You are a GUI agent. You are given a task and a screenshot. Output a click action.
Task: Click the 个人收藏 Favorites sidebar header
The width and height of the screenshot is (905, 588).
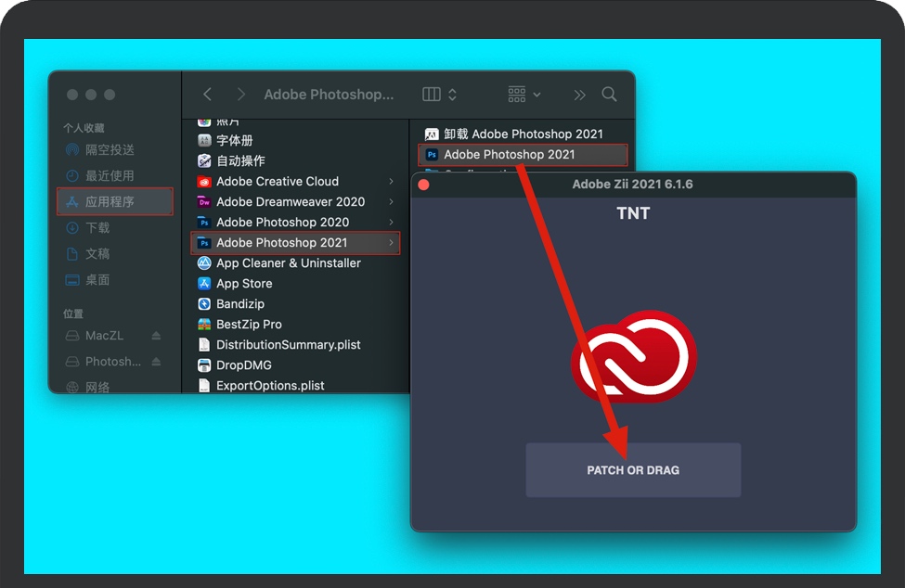(84, 128)
